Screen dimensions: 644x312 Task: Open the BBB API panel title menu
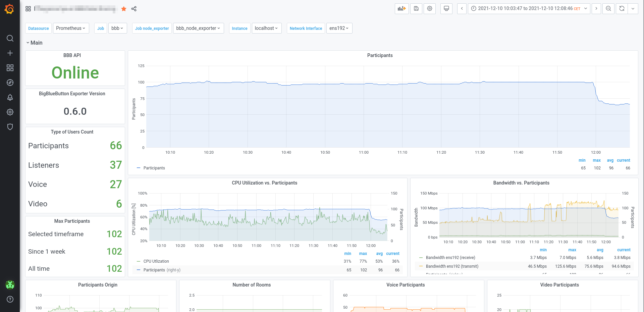(x=72, y=55)
